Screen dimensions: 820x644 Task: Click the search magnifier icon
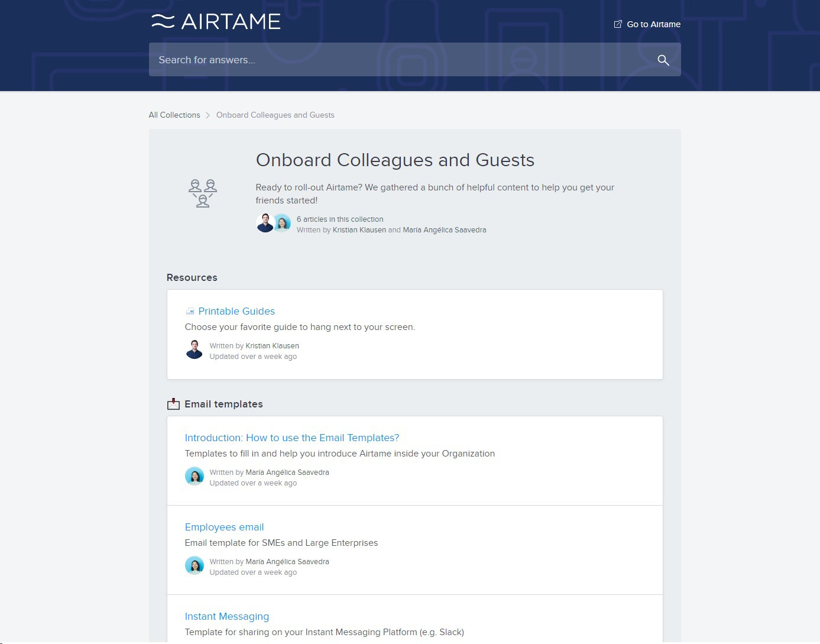point(663,60)
